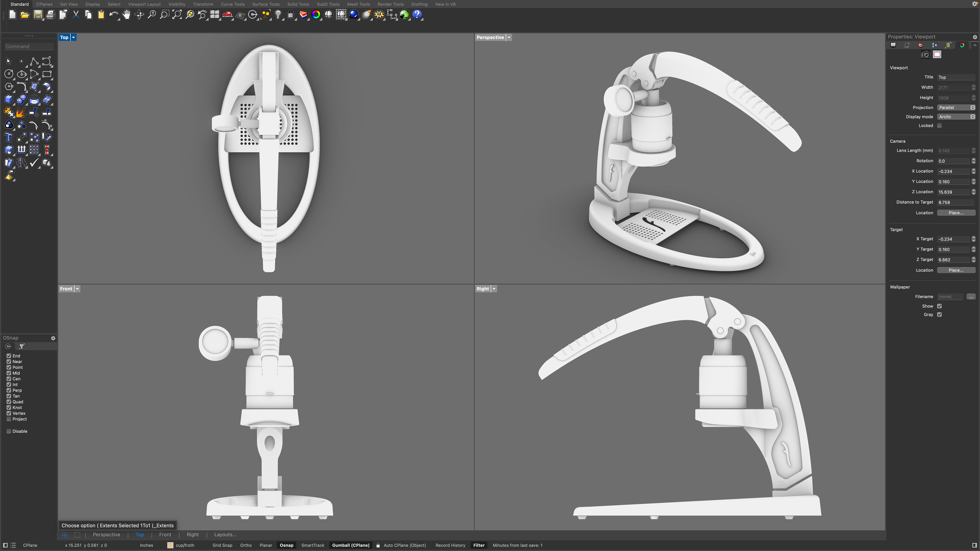This screenshot has height=551, width=980.
Task: Click the Save file floppy icon
Action: [38, 15]
